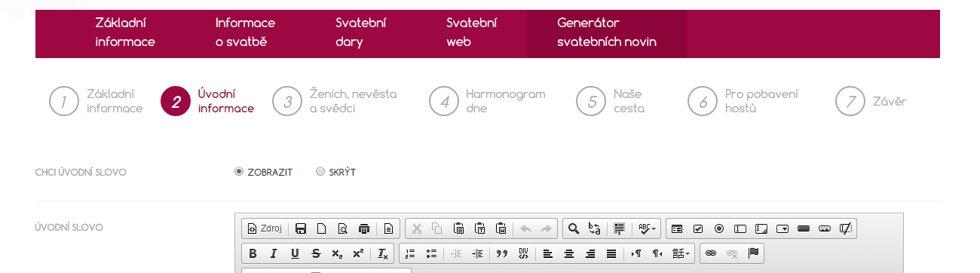Viewport: 980px width, 273px height.
Task: Insert a Hidden Field icon
Action: (x=846, y=229)
